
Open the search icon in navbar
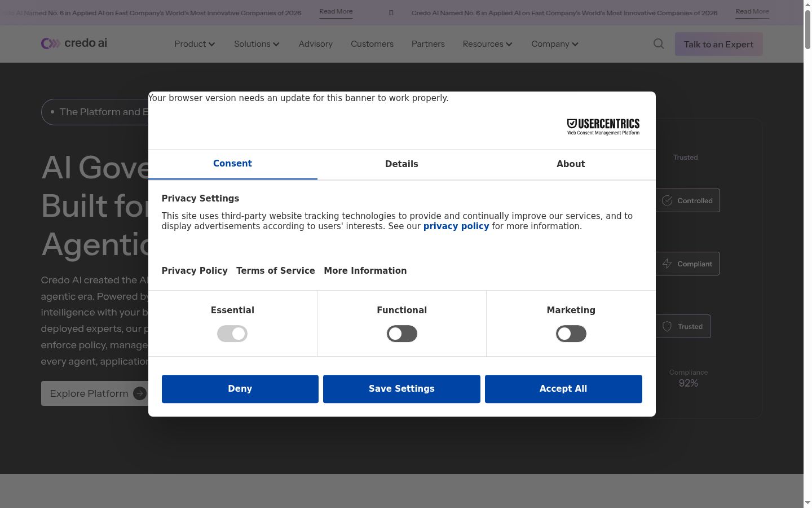pos(659,43)
